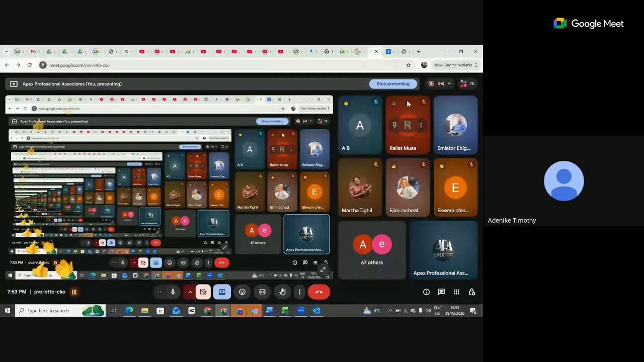Turn on the camera in Meet
The height and width of the screenshot is (362, 644).
[x=203, y=292]
